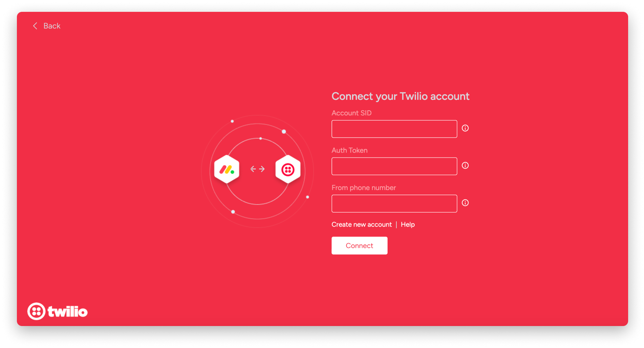Click the Twilio hexagon logo
This screenshot has height=348, width=644.
pyautogui.click(x=288, y=169)
